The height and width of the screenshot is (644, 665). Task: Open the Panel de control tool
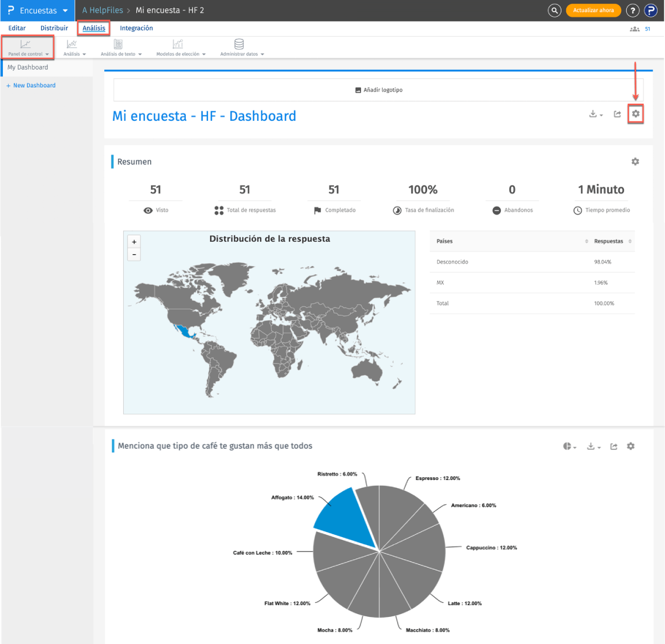point(27,47)
